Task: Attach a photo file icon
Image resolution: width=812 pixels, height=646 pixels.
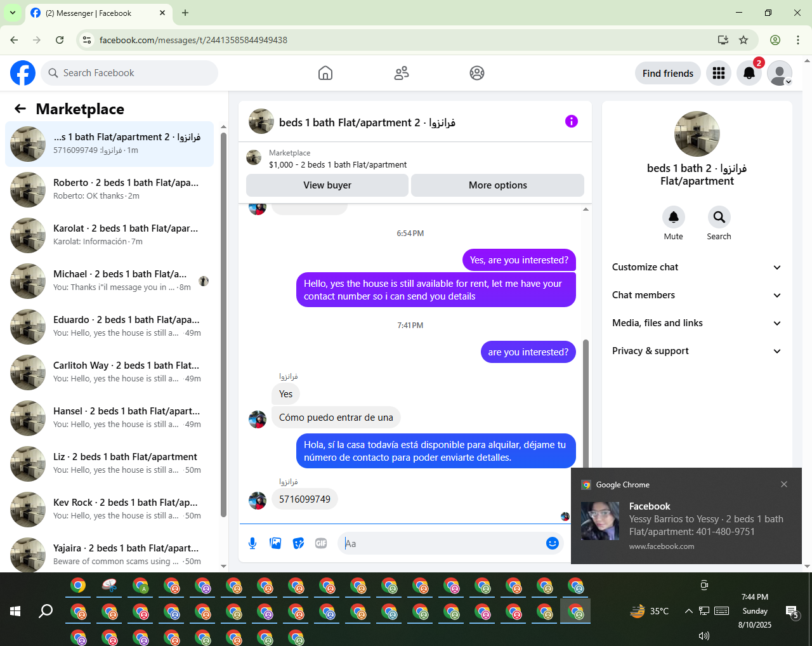Action: click(x=275, y=543)
